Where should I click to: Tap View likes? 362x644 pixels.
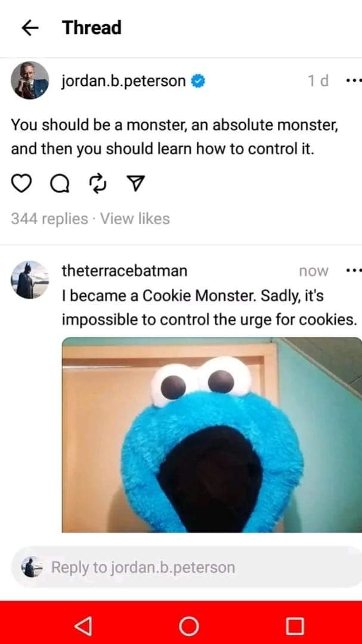click(135, 218)
